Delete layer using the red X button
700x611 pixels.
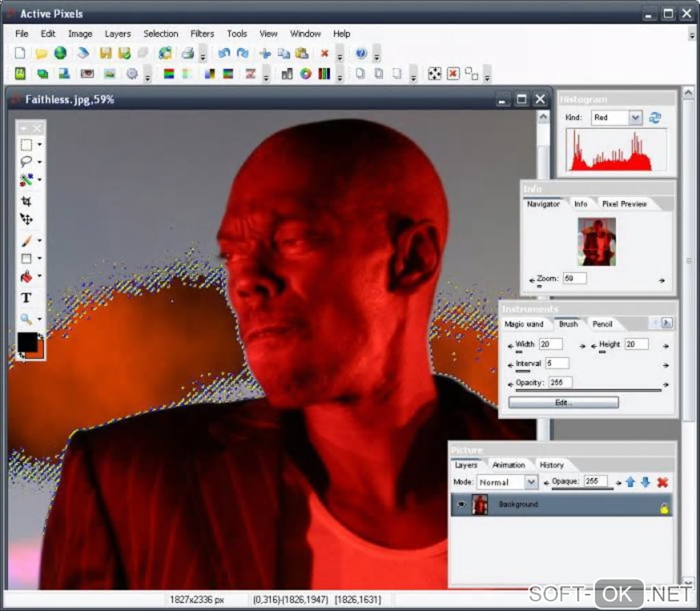[x=662, y=483]
